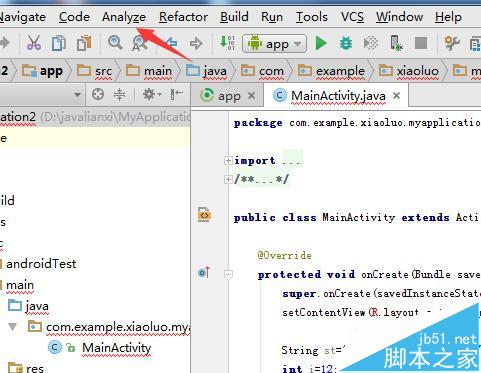Image resolution: width=481 pixels, height=373 pixels.
Task: Select main folder in project tree
Action: (x=20, y=285)
